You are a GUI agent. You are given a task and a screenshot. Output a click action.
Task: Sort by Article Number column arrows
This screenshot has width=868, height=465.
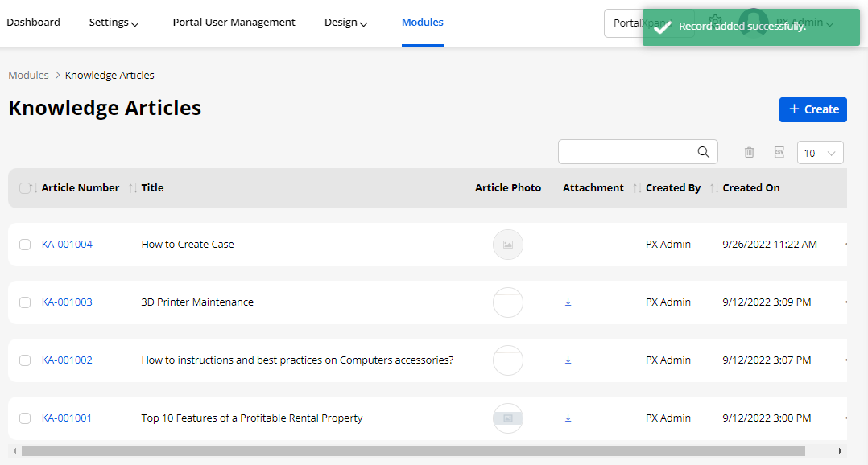pyautogui.click(x=34, y=188)
